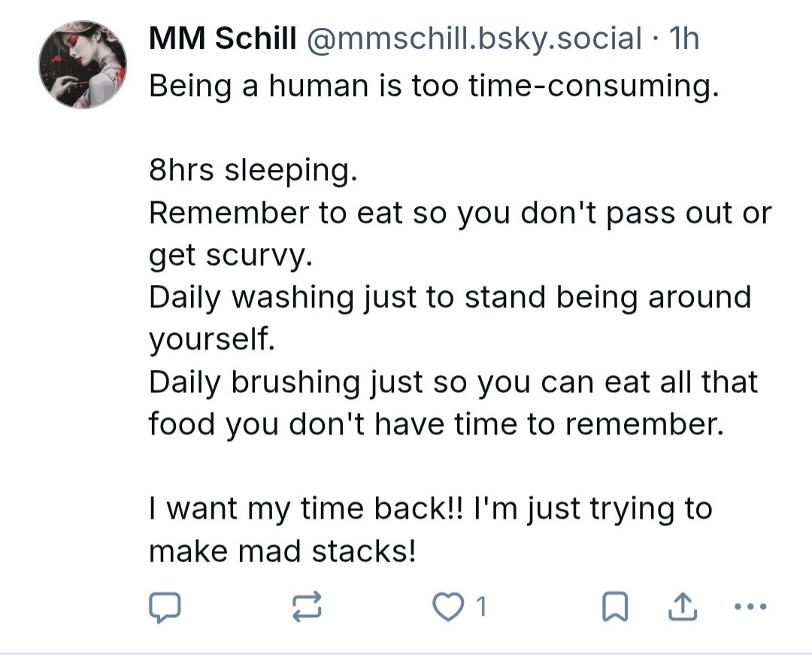The width and height of the screenshot is (812, 663).
Task: Click the '8hrs sleeping.' text line
Action: point(251,171)
